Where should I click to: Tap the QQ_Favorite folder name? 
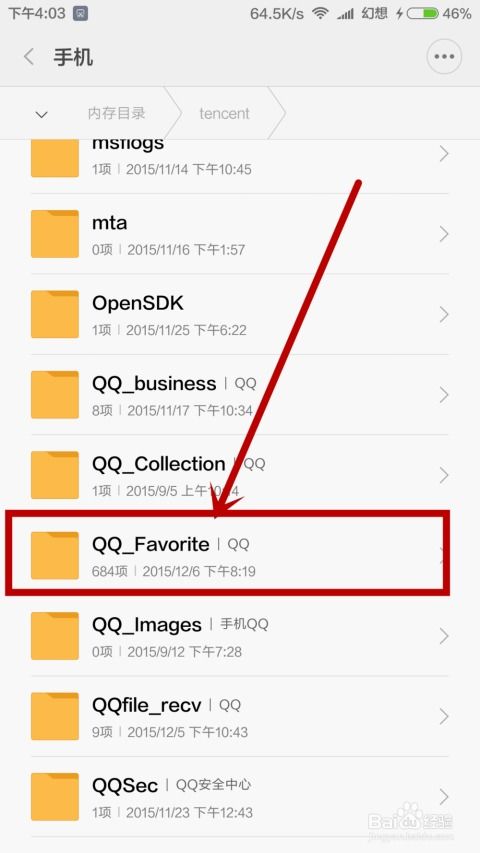(x=151, y=544)
